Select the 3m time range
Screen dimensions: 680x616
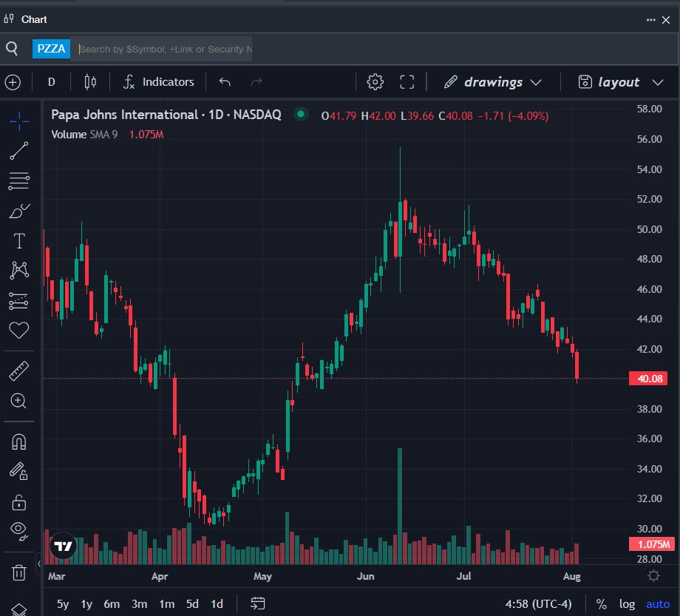[x=139, y=604]
